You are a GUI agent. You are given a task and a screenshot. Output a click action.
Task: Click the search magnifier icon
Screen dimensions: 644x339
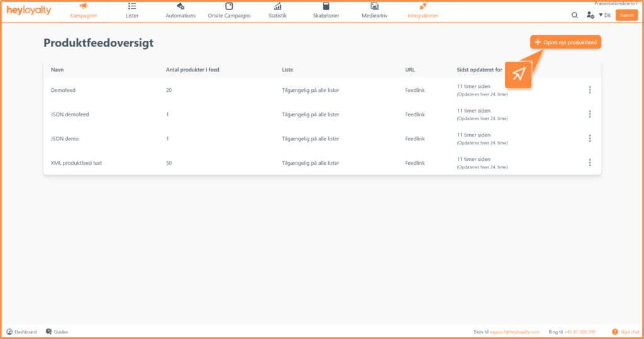tap(574, 15)
